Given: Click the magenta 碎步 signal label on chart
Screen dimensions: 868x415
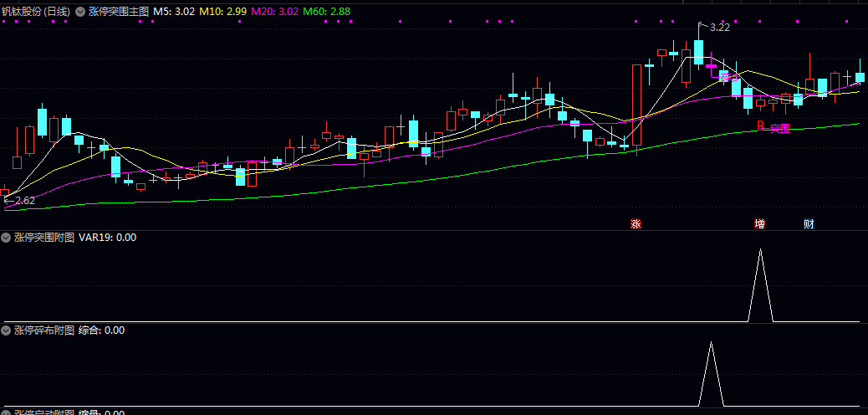Looking at the screenshot, I should pyautogui.click(x=730, y=78).
